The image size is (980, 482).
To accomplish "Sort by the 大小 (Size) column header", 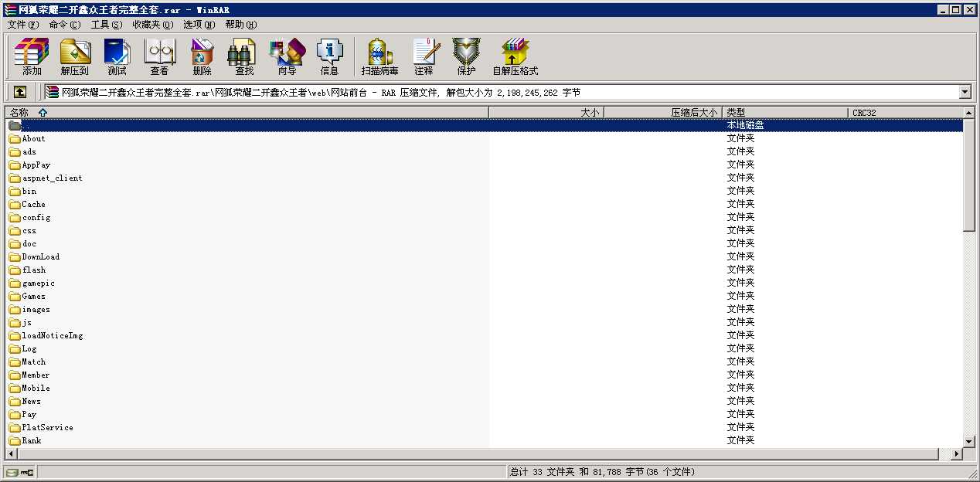I will (x=546, y=113).
